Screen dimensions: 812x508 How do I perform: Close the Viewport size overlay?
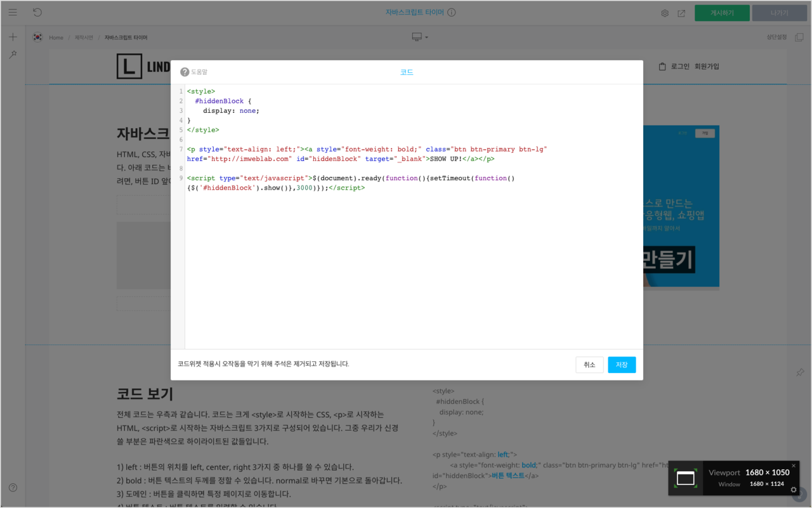[x=794, y=466]
